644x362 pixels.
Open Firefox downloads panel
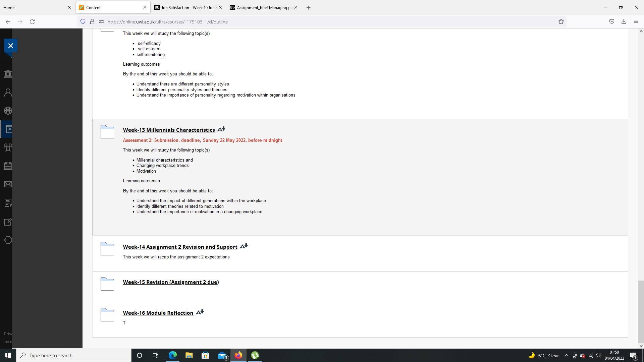click(624, 21)
